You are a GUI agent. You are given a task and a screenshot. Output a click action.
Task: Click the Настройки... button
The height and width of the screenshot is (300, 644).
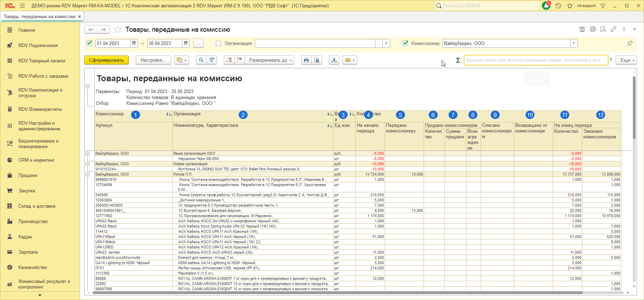(x=153, y=60)
